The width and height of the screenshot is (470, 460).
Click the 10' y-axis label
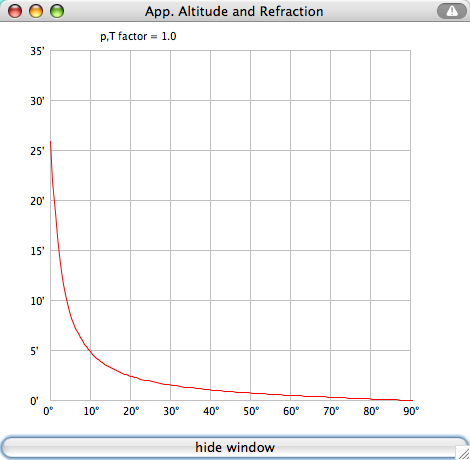(37, 301)
